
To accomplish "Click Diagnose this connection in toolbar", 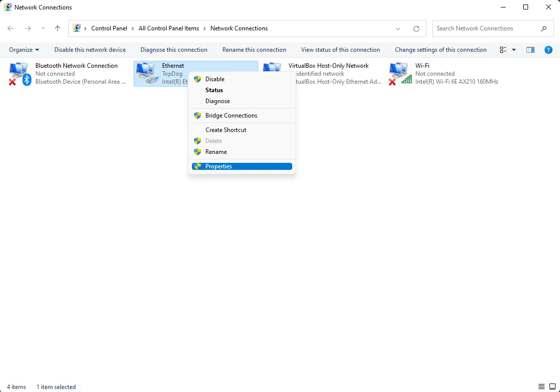I will (x=174, y=50).
